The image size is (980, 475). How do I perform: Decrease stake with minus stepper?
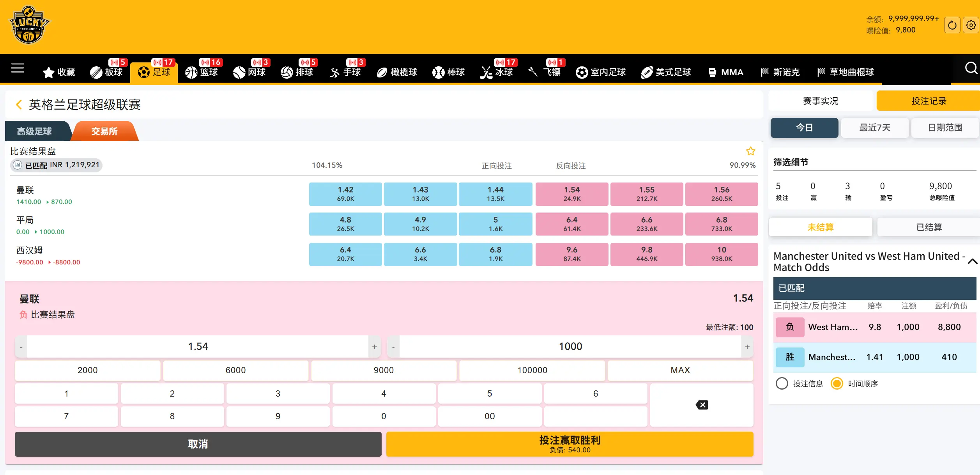pyautogui.click(x=393, y=347)
